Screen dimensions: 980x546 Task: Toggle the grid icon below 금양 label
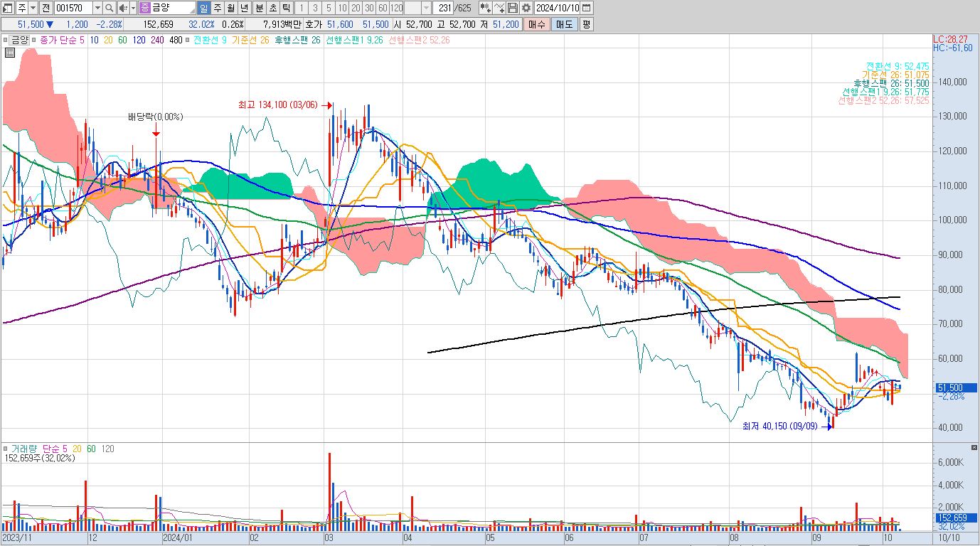(10, 53)
